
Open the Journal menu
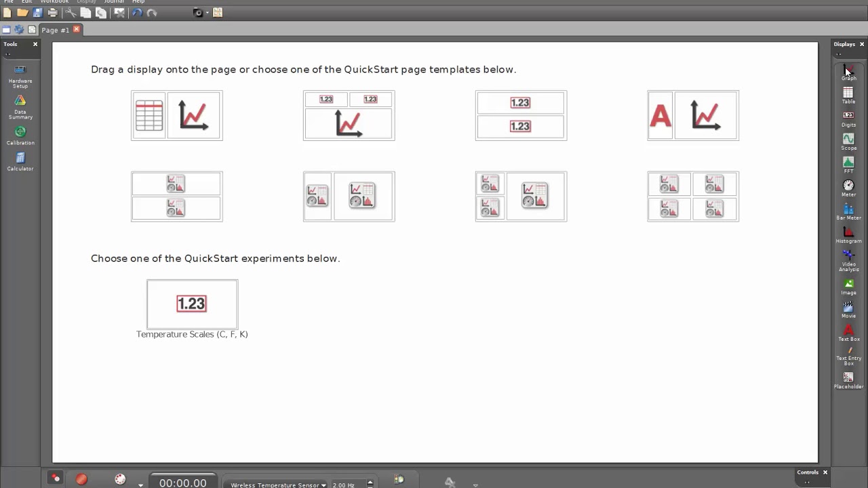114,1
